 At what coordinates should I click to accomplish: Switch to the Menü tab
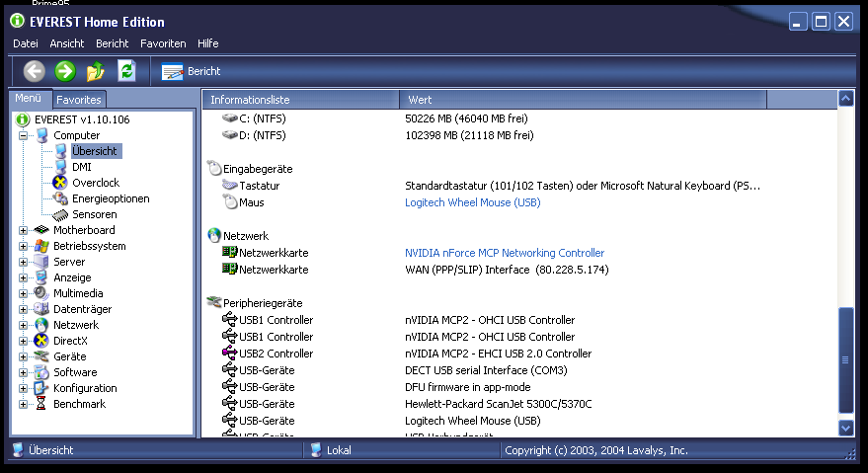29,98
